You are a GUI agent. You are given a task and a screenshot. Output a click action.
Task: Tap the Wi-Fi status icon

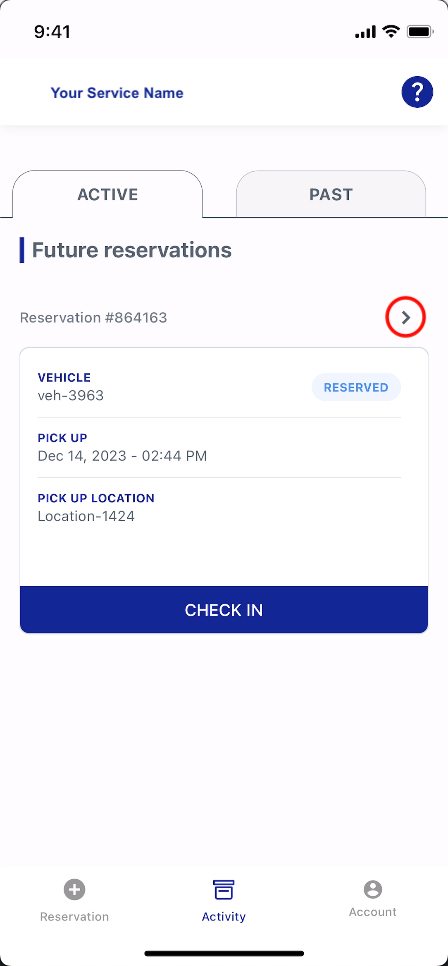point(391,31)
